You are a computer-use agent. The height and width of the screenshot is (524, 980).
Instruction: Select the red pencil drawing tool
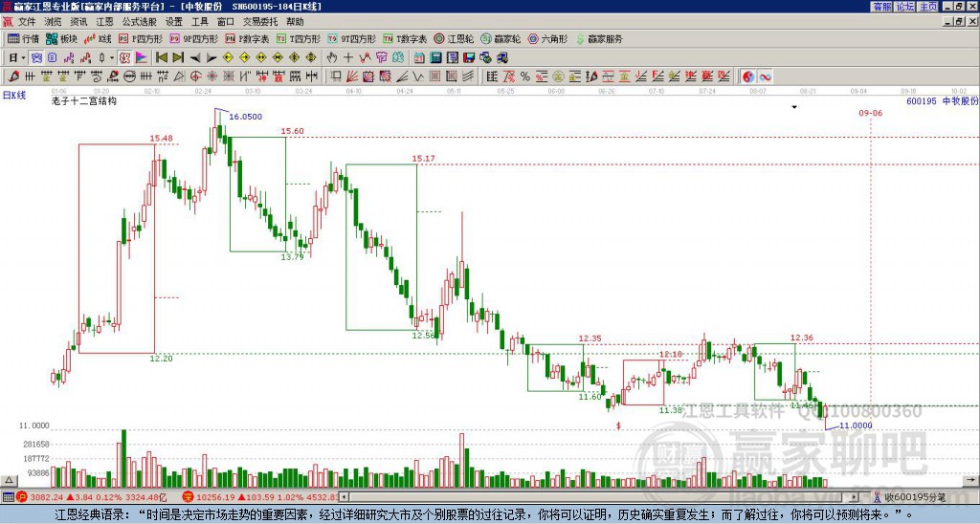pos(13,76)
